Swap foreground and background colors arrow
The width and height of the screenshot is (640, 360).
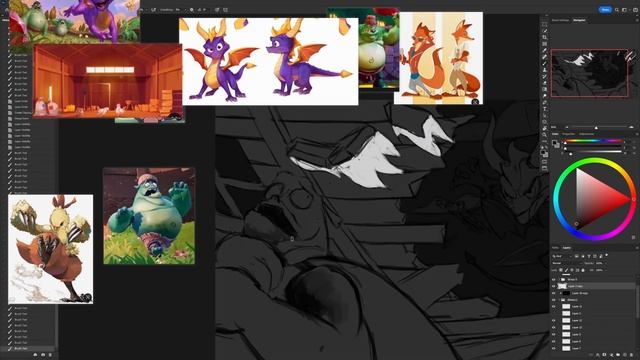[x=546, y=147]
